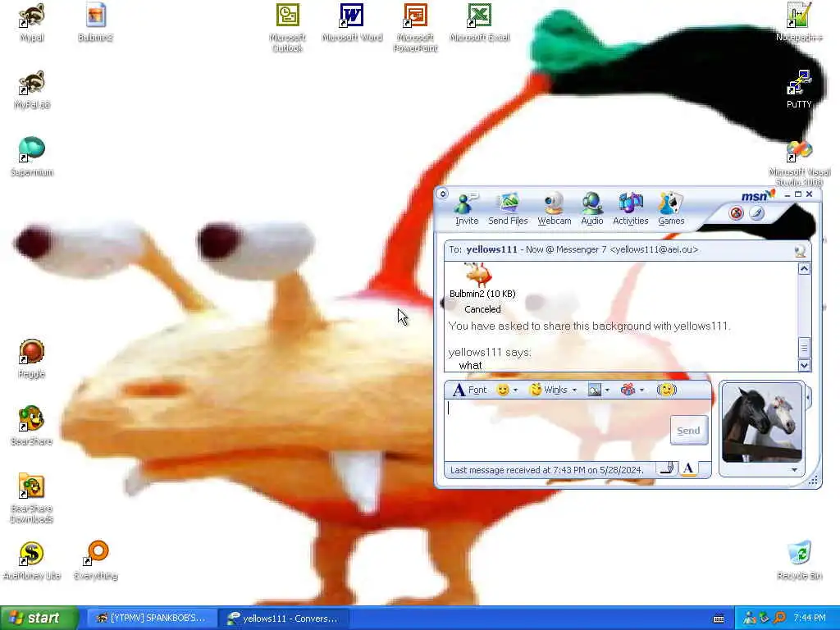Open the Mypal desktop shortcut

point(32,23)
